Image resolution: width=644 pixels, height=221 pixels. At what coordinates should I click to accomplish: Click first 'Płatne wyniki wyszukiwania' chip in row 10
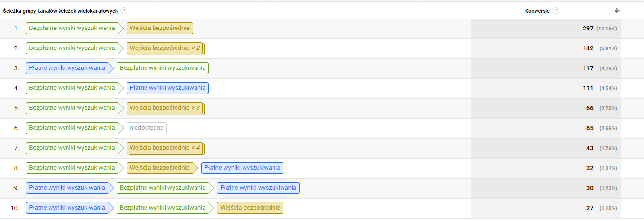pyautogui.click(x=67, y=208)
